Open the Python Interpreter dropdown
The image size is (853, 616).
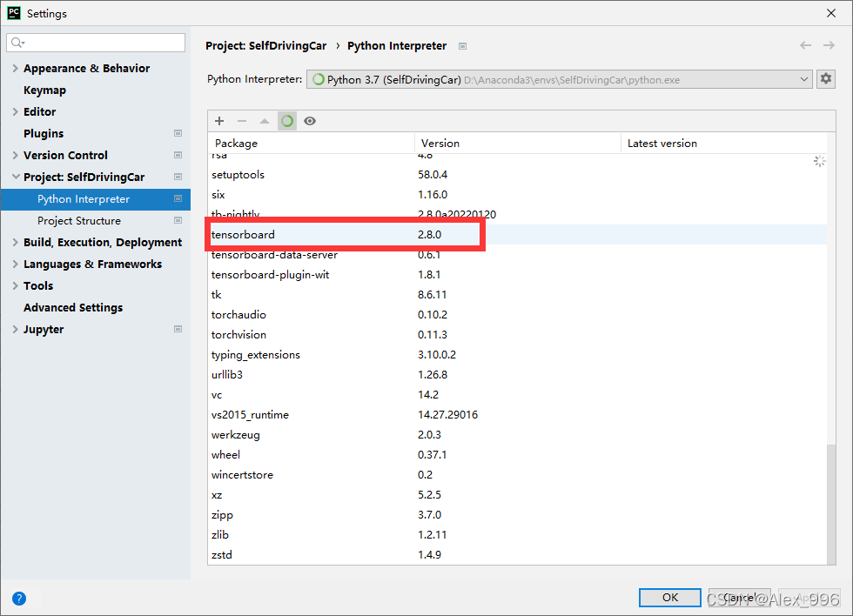[559, 79]
